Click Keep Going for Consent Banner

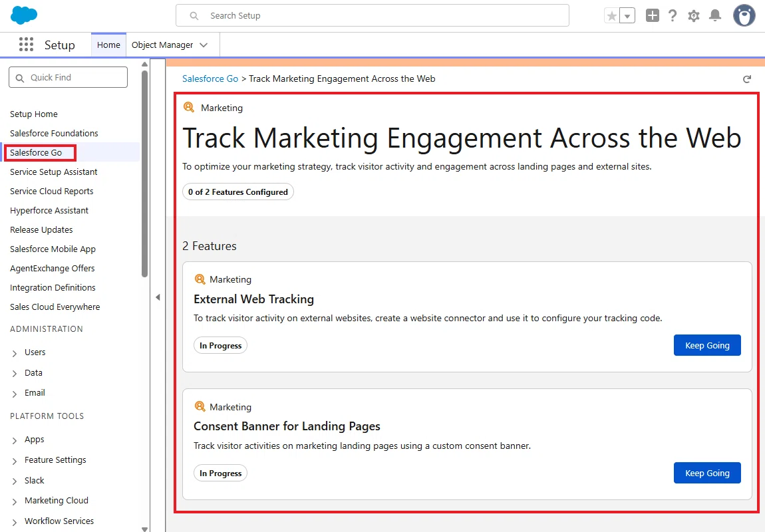(707, 473)
